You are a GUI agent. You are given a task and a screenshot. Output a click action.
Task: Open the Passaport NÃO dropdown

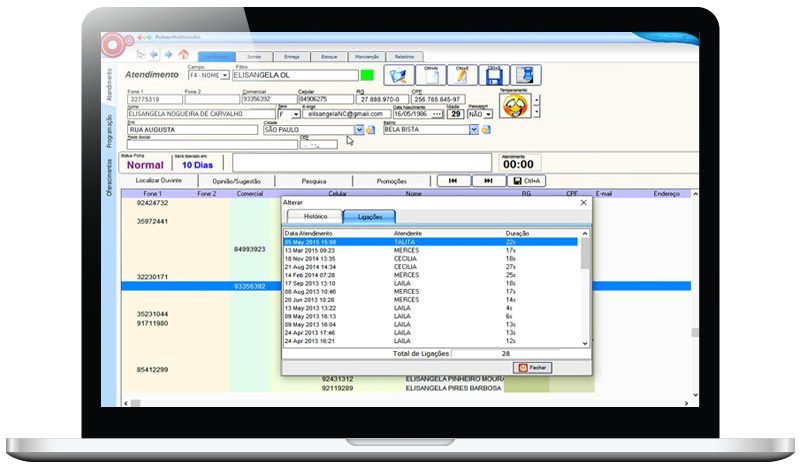[490, 114]
